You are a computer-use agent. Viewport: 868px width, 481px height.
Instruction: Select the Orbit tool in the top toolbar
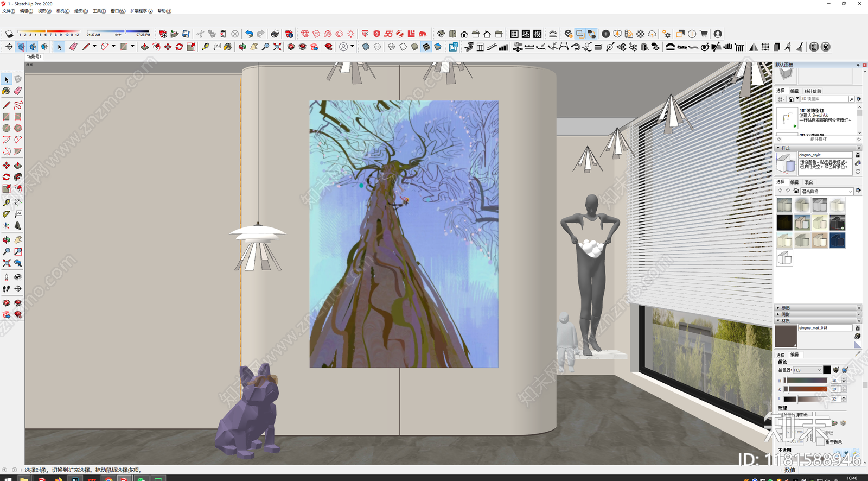point(242,47)
